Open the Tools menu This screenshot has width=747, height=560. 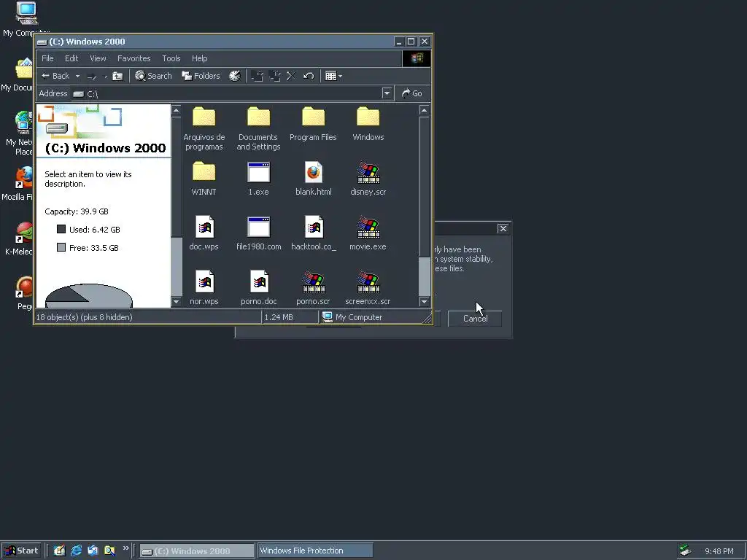(171, 58)
